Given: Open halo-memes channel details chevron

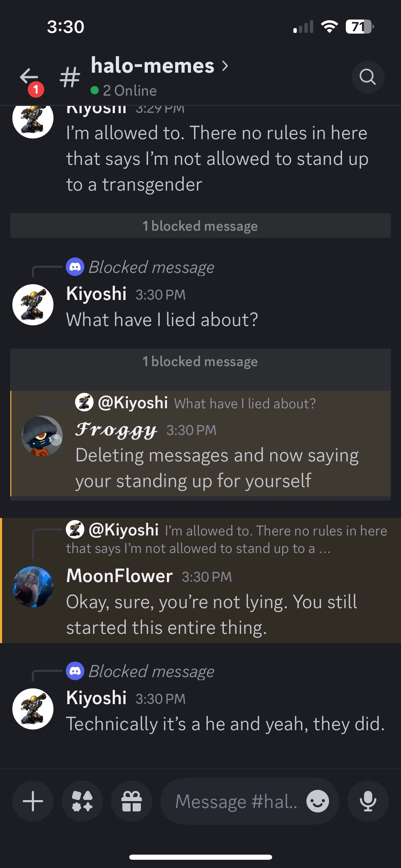Looking at the screenshot, I should (225, 65).
